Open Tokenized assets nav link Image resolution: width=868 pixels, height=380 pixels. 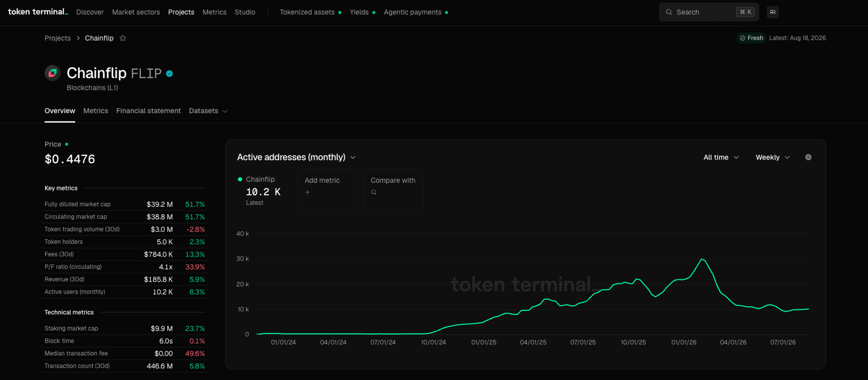click(x=310, y=12)
